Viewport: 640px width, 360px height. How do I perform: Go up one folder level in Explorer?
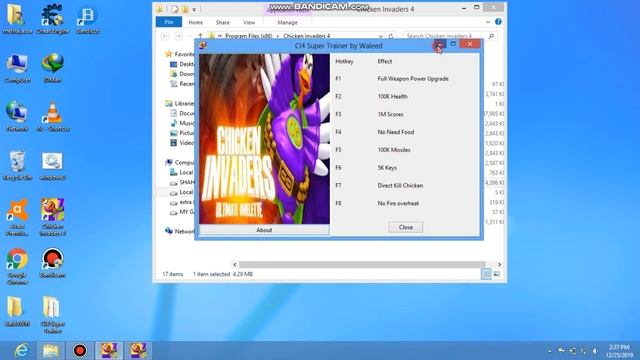200,36
